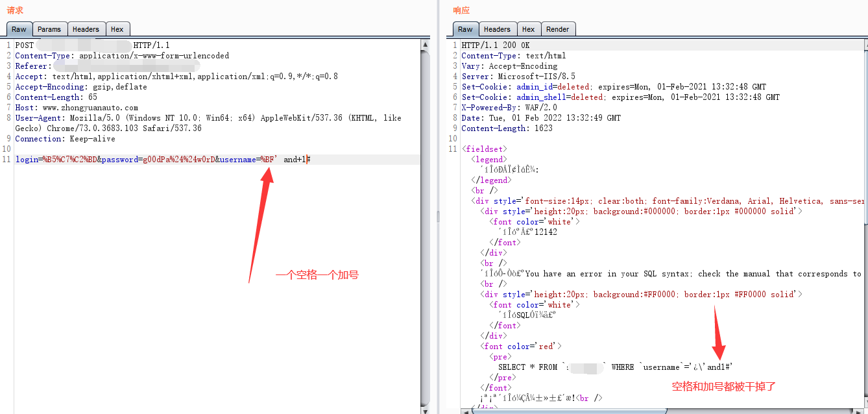Viewport: 868px width, 414px height.
Task: Click the password value g00dPa%24%24w0rD
Action: pyautogui.click(x=179, y=160)
